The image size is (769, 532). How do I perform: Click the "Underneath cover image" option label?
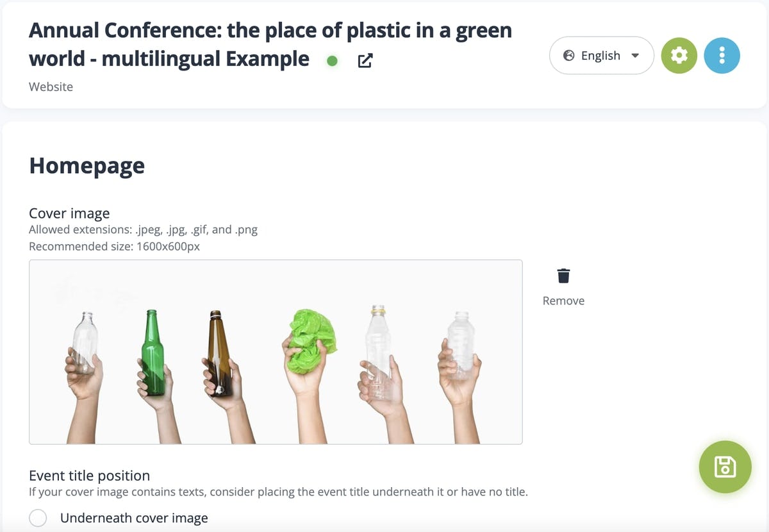click(x=134, y=518)
